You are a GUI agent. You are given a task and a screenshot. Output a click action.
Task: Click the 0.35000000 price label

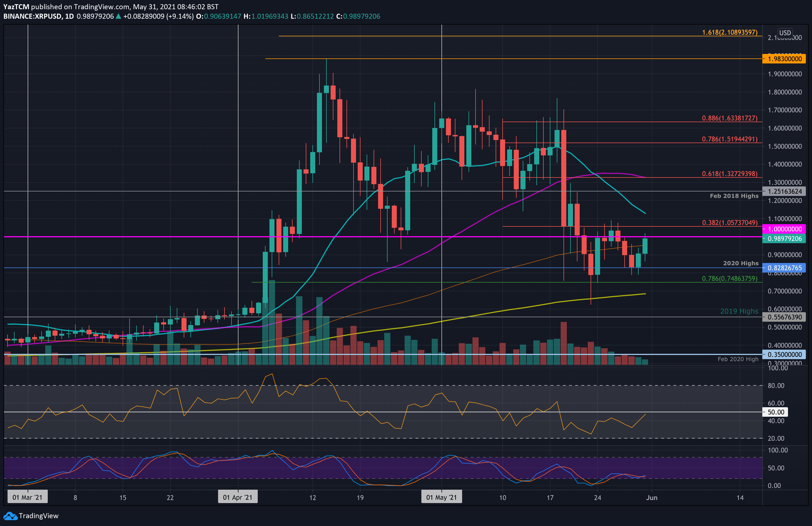click(x=784, y=355)
